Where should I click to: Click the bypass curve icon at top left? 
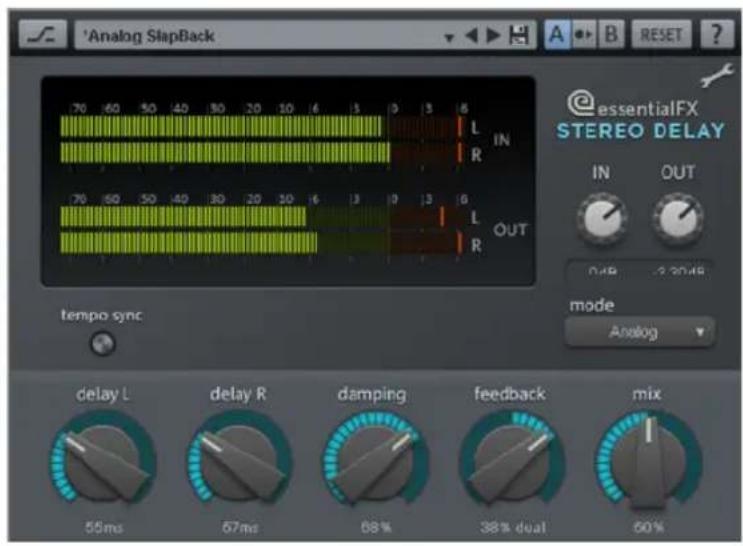point(43,34)
